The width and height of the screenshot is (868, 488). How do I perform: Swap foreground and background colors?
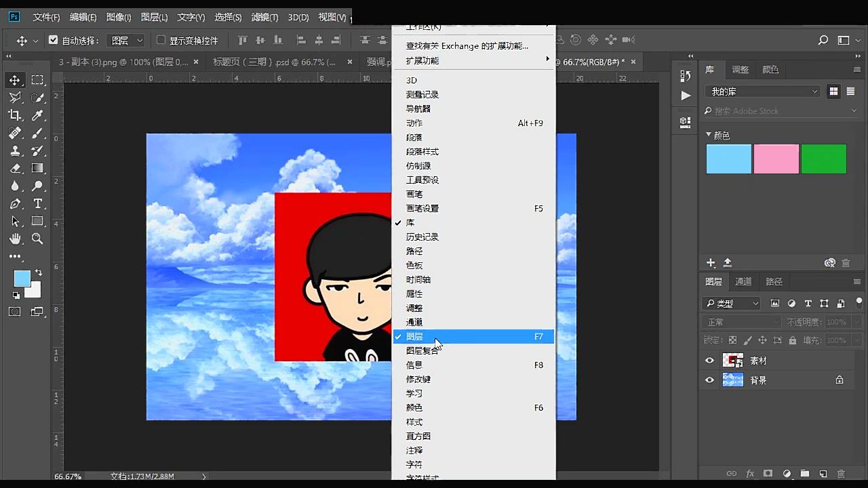click(39, 272)
